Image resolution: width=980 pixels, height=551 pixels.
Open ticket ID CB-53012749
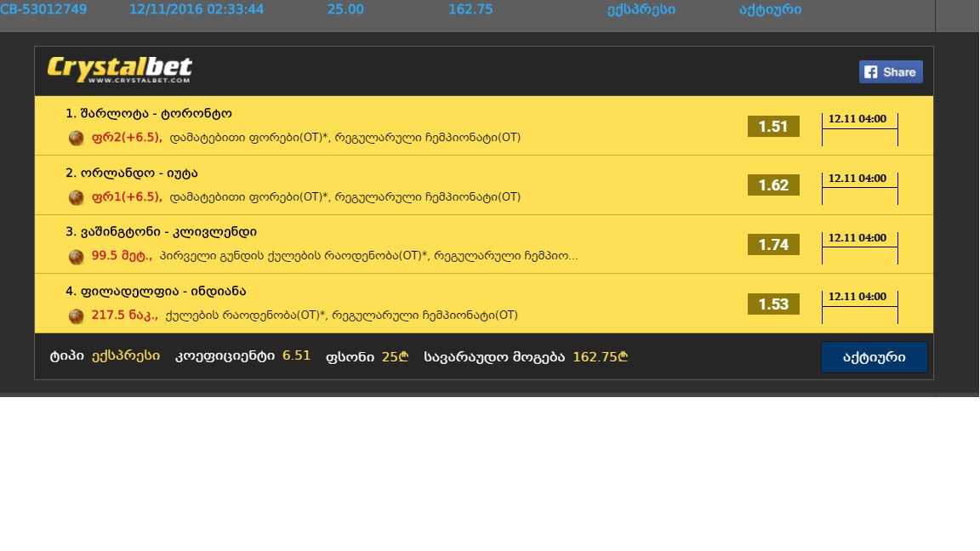43,9
